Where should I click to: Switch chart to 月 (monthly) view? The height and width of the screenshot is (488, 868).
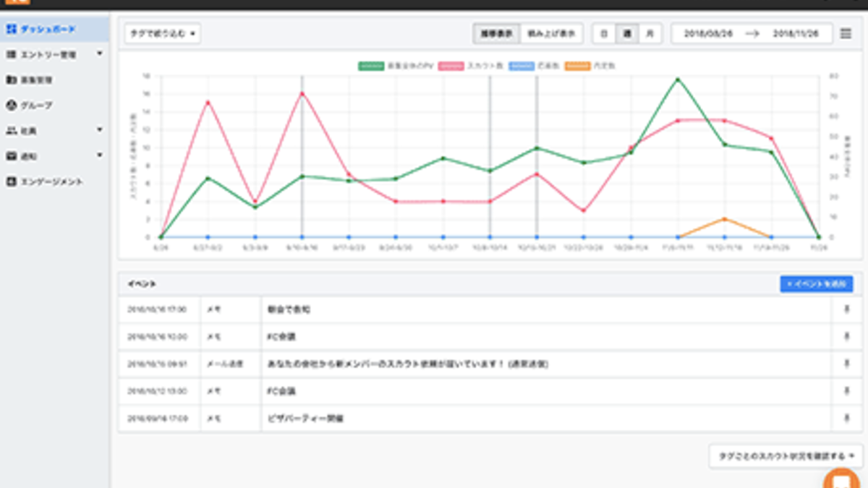tap(650, 33)
